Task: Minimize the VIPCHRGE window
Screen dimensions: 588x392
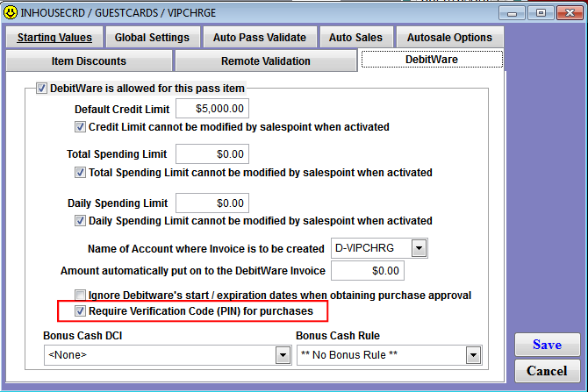Action: [x=512, y=13]
